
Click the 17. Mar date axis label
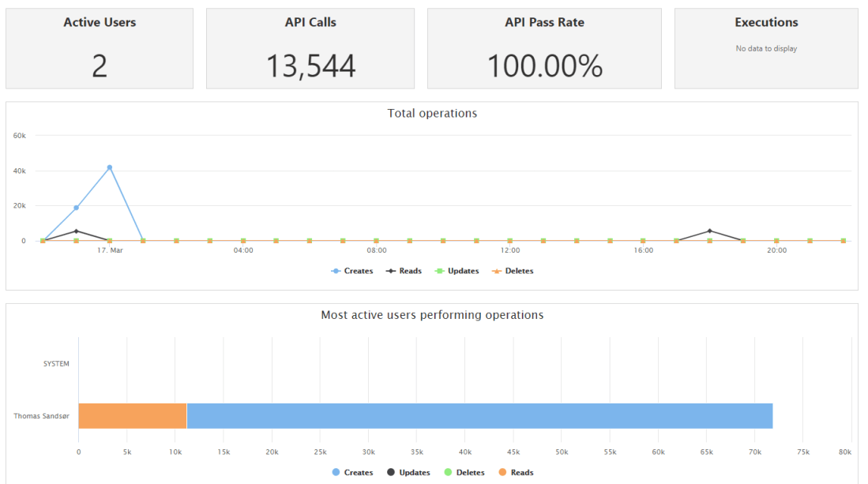[x=110, y=250]
